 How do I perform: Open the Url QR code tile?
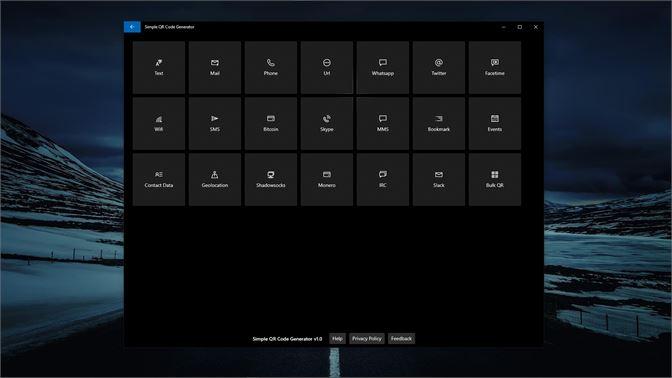327,67
